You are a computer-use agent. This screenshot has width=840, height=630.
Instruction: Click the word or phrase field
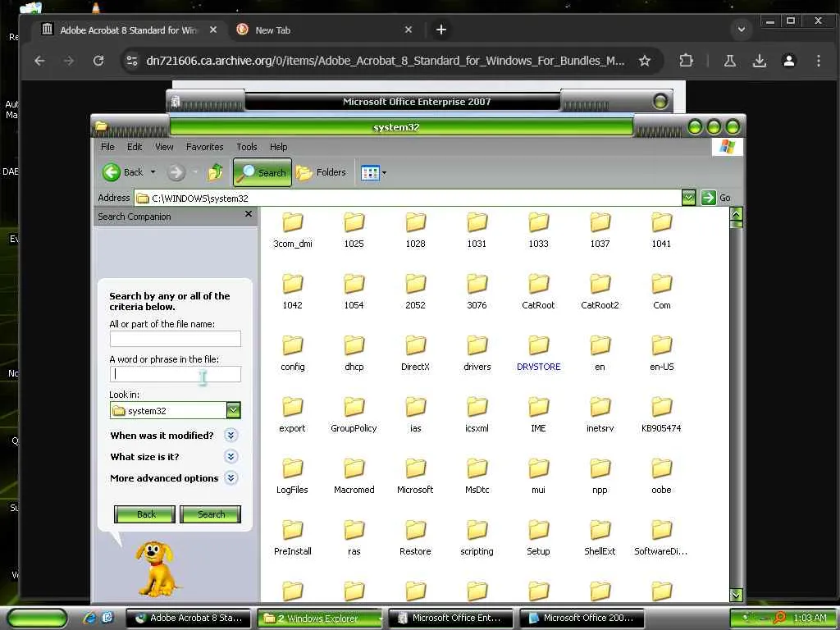pyautogui.click(x=176, y=374)
